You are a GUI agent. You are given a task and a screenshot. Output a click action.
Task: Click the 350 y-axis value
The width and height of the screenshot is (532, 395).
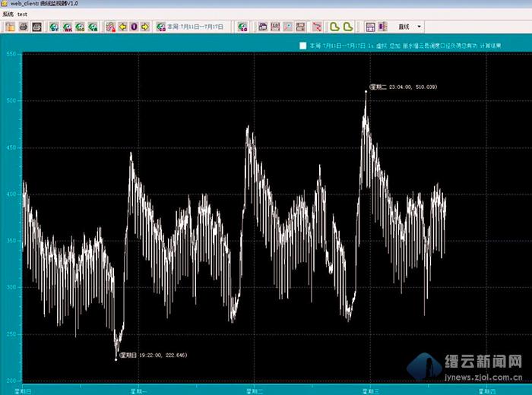[11, 241]
